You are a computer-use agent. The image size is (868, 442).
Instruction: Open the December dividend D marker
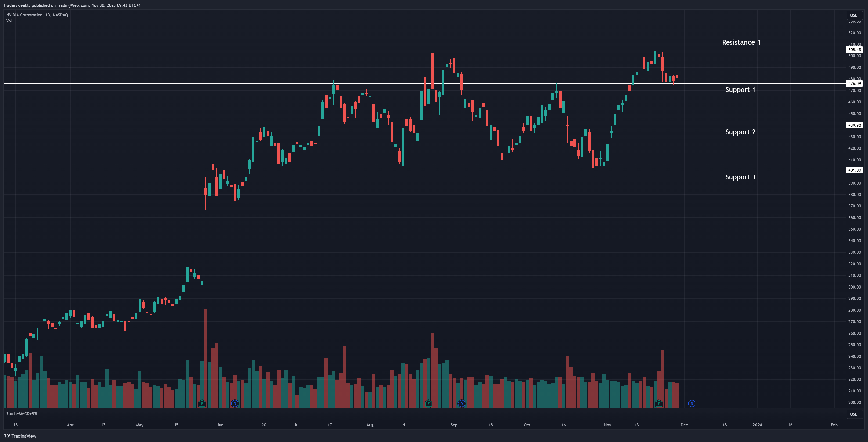click(692, 403)
